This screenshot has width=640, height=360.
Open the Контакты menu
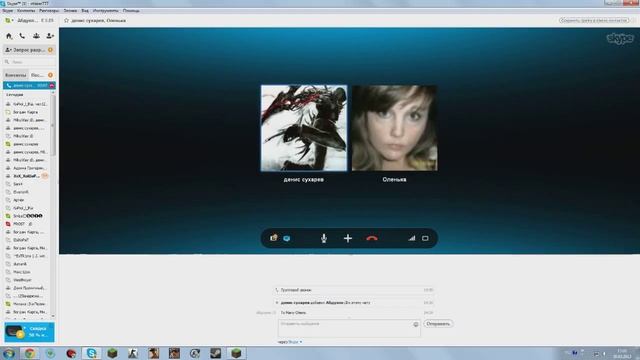tap(26, 11)
